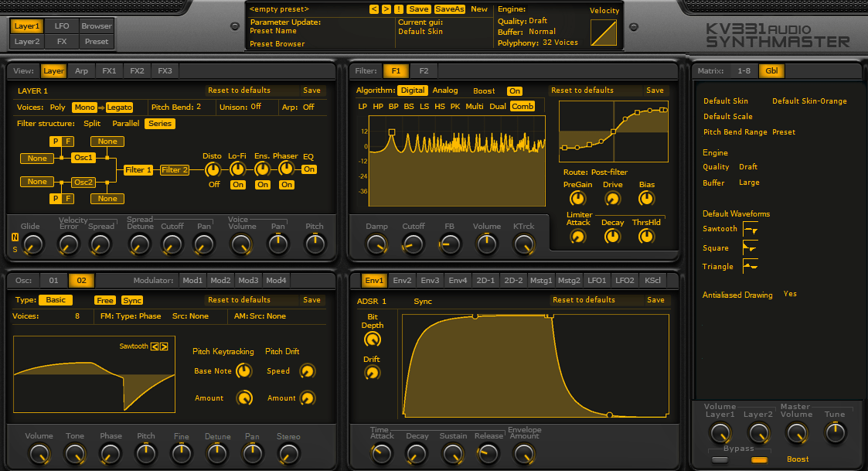Click the default Sawtooth waveform thumbnail
The height and width of the screenshot is (471, 868).
(750, 229)
